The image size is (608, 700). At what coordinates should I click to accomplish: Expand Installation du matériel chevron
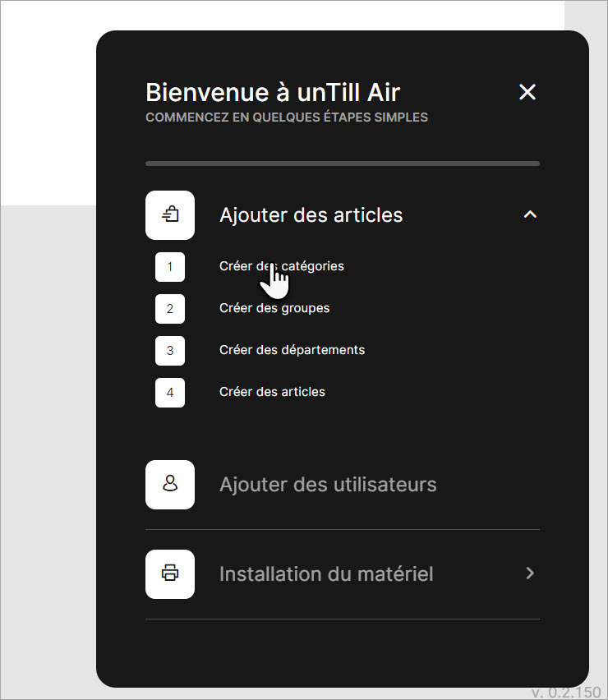[x=530, y=573]
